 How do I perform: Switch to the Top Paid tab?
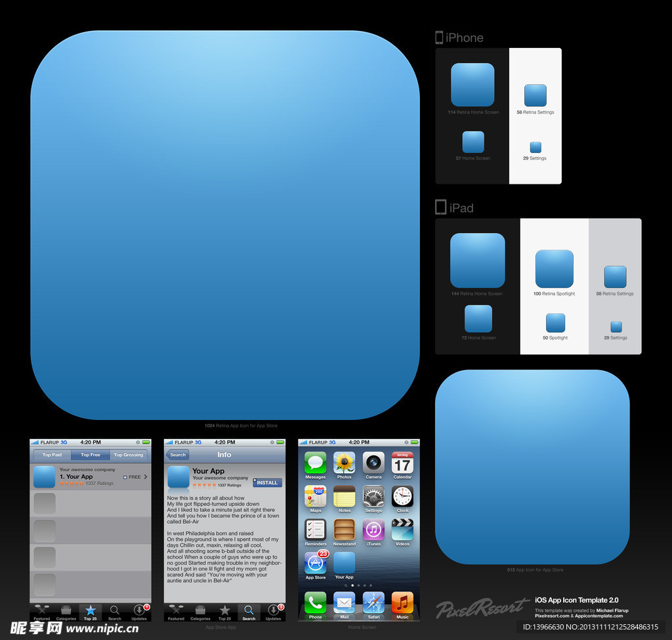point(52,455)
